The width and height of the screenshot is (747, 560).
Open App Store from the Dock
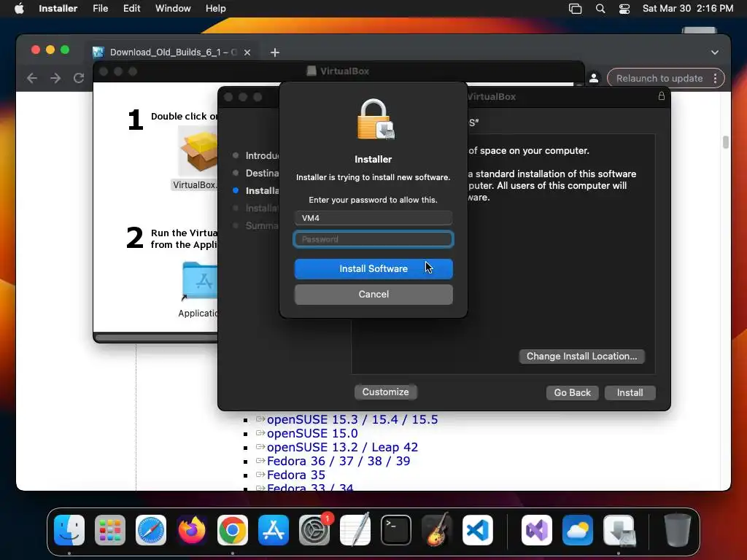[274, 529]
